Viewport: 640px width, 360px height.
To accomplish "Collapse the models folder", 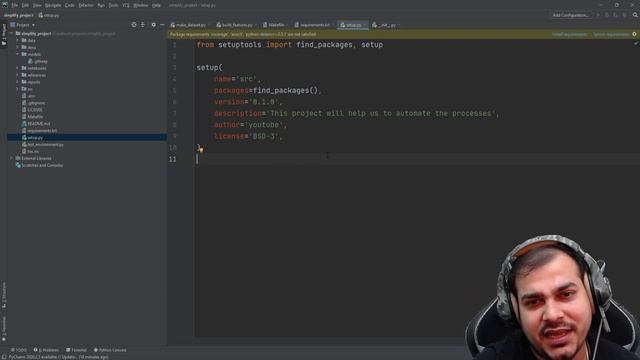I will (17, 54).
